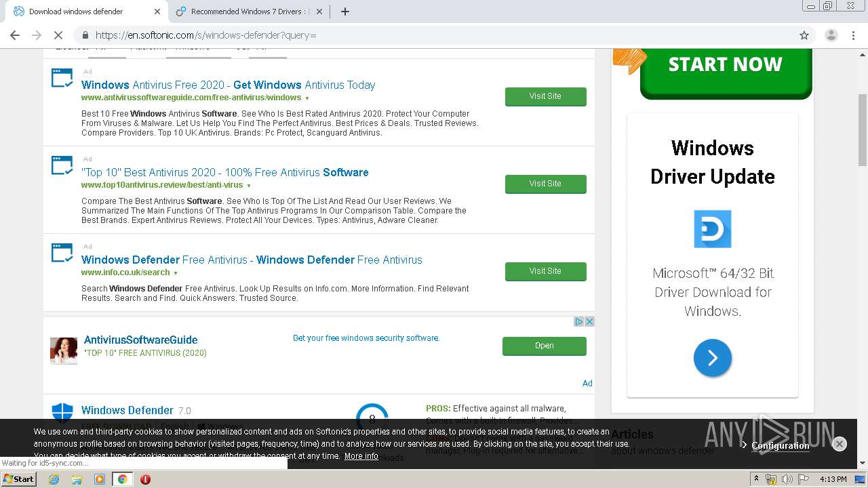This screenshot has height=488, width=868.
Task: Click Windows Driver Update ad heading
Action: (x=713, y=162)
